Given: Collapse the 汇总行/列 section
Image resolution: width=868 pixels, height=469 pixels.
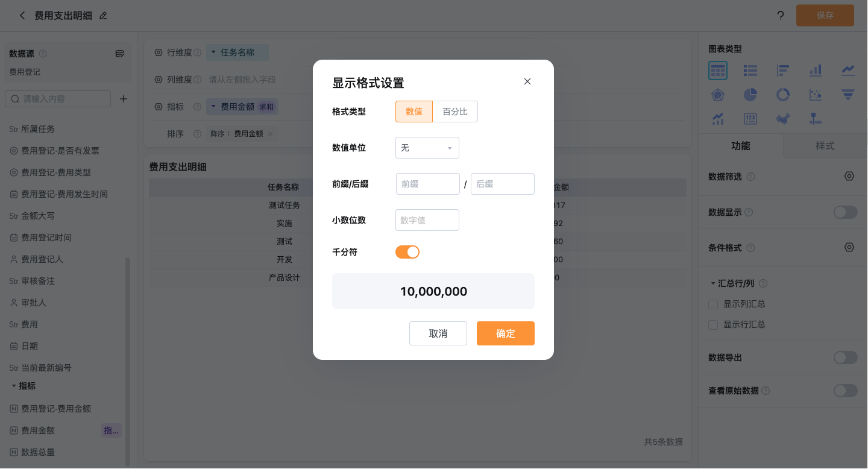Looking at the screenshot, I should pyautogui.click(x=712, y=283).
